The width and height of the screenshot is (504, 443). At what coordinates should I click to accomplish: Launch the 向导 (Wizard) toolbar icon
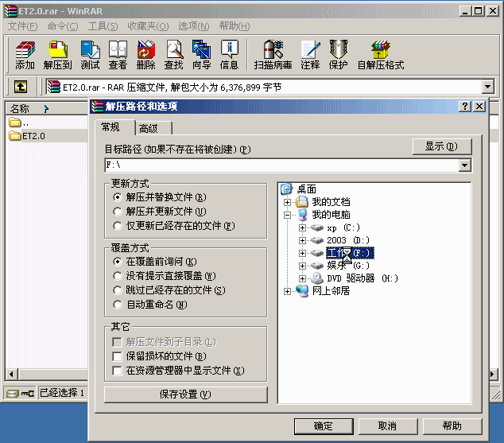pos(202,54)
